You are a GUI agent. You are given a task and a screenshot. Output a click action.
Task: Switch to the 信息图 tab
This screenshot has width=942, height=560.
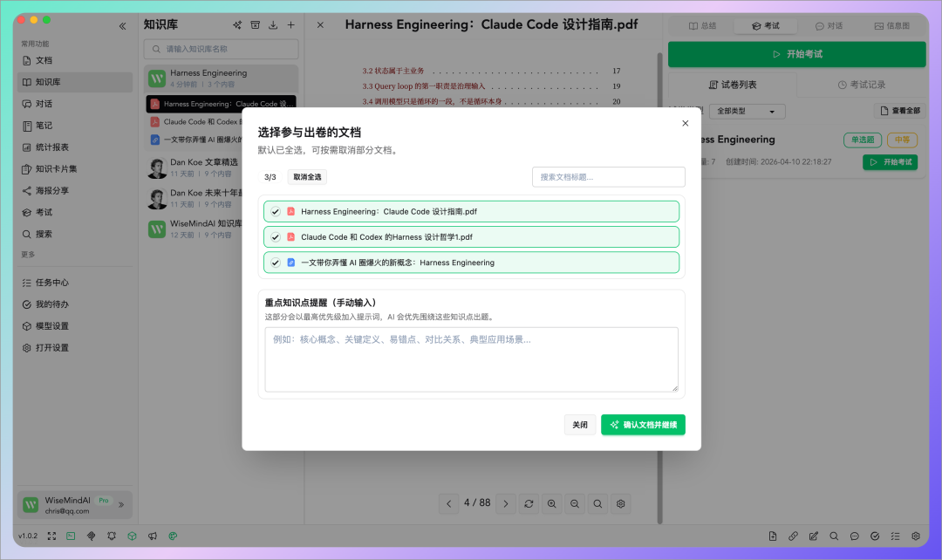(891, 26)
